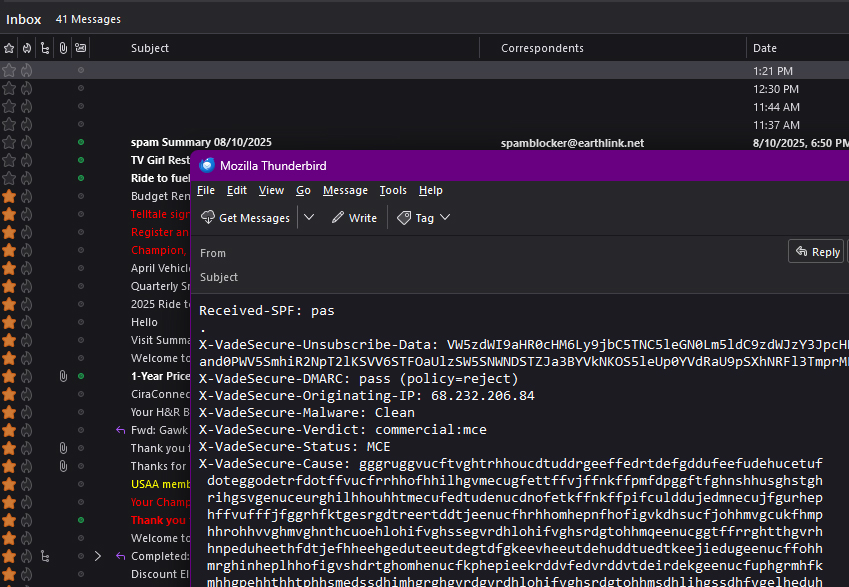Open the Get Messages dropdown arrow
Image resolution: width=849 pixels, height=587 pixels.
(x=309, y=218)
